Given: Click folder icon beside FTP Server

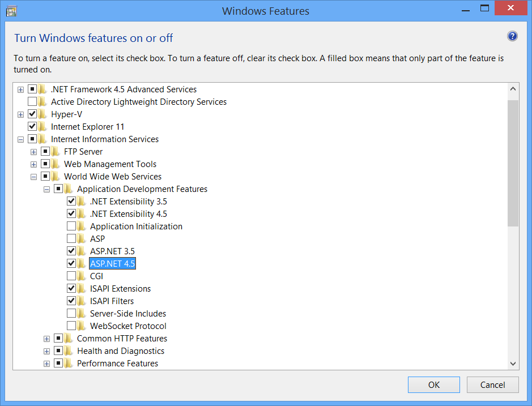Looking at the screenshot, I should (x=56, y=152).
